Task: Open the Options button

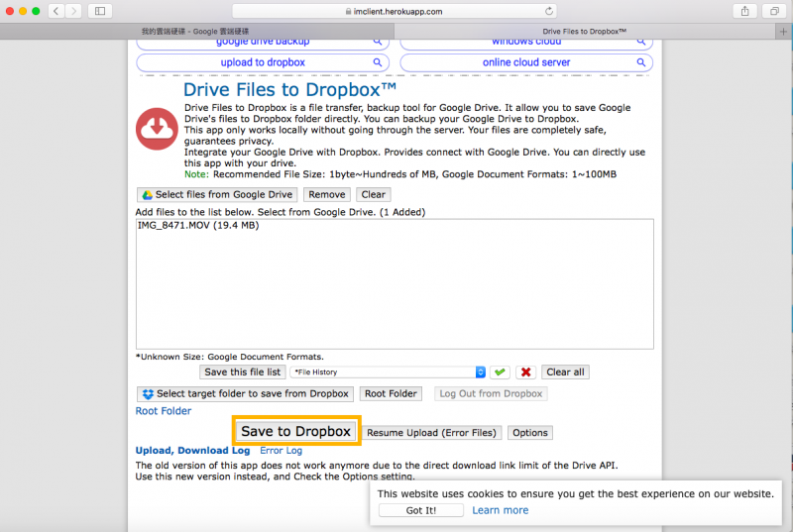Action: [x=530, y=433]
